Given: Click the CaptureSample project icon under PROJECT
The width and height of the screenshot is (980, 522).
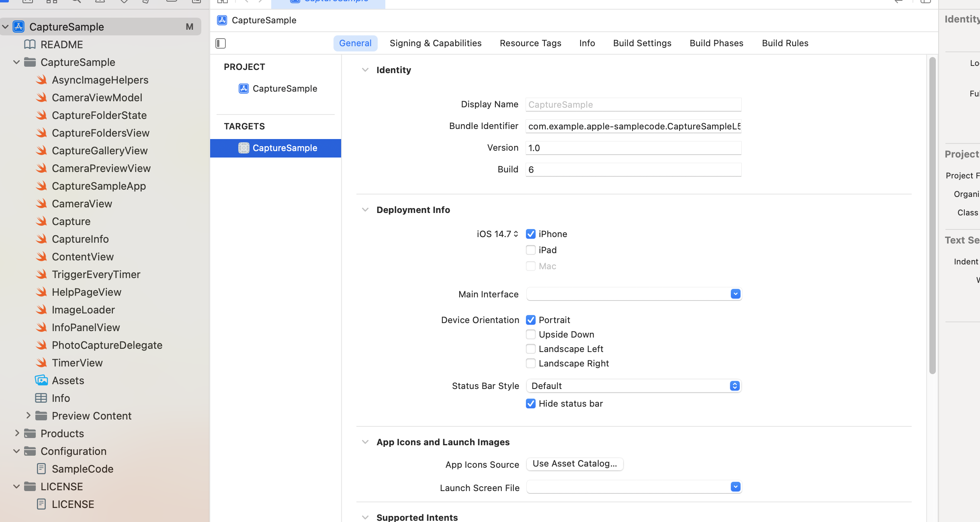Looking at the screenshot, I should (x=243, y=88).
